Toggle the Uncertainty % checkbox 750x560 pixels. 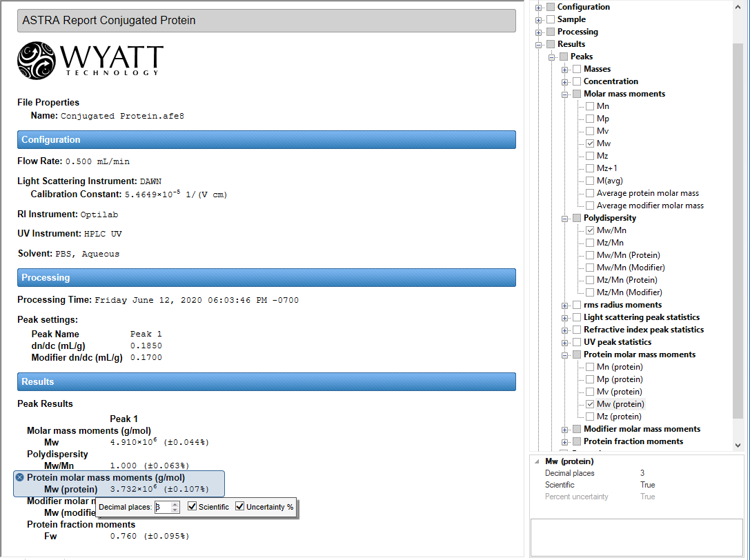tap(240, 507)
